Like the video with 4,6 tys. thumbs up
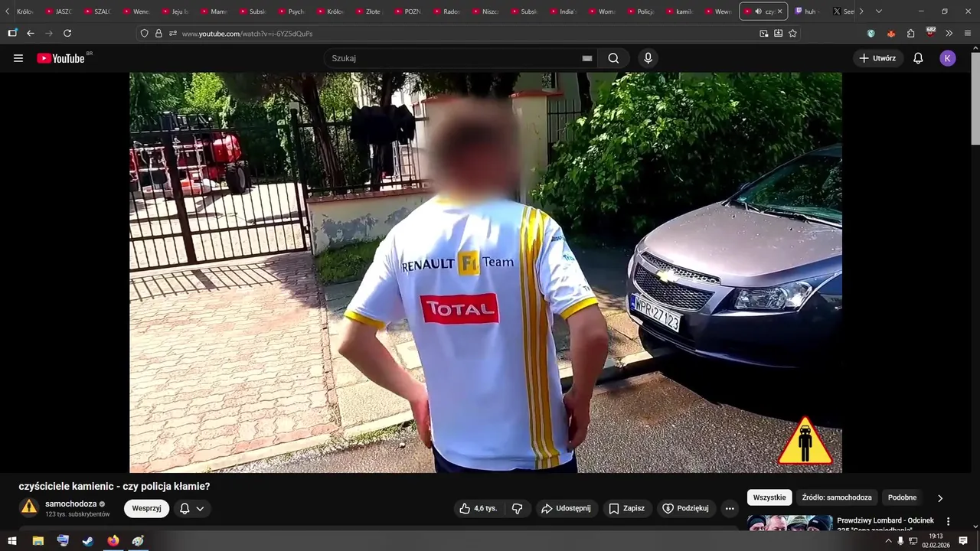This screenshot has width=980, height=551. pos(479,508)
